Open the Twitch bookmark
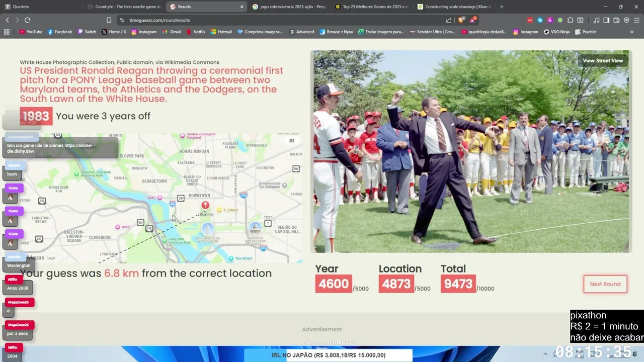This screenshot has height=362, width=644. (87, 32)
